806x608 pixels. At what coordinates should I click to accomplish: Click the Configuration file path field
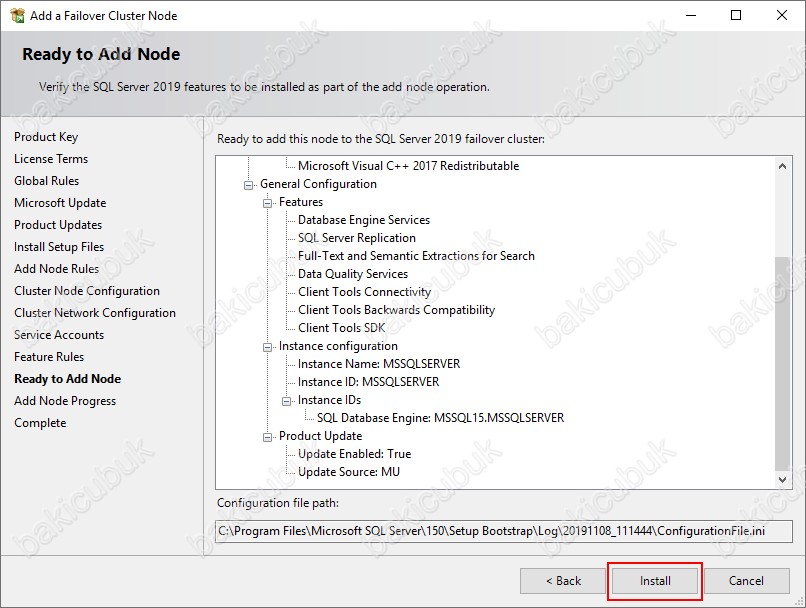point(504,531)
